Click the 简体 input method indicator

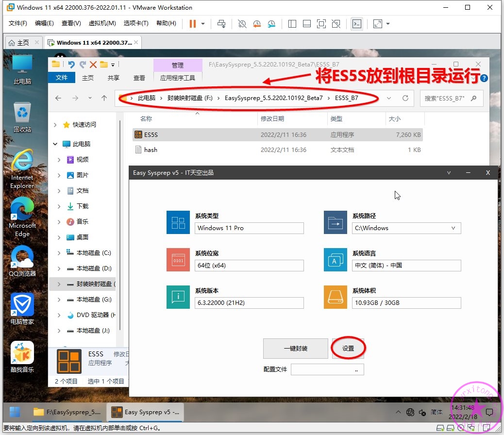pos(436,412)
